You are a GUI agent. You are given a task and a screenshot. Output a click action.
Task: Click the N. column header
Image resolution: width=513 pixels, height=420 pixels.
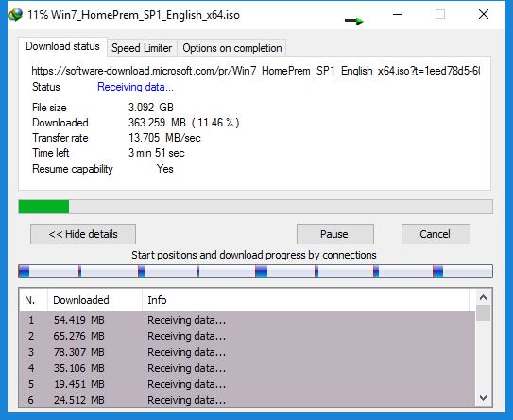click(x=33, y=300)
